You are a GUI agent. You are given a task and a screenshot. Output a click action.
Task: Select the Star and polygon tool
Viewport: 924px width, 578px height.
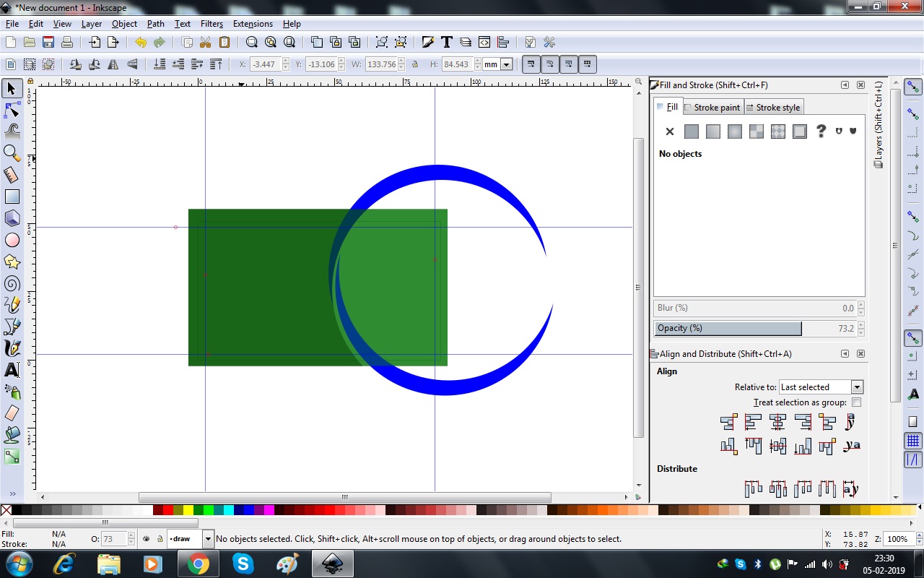[12, 262]
